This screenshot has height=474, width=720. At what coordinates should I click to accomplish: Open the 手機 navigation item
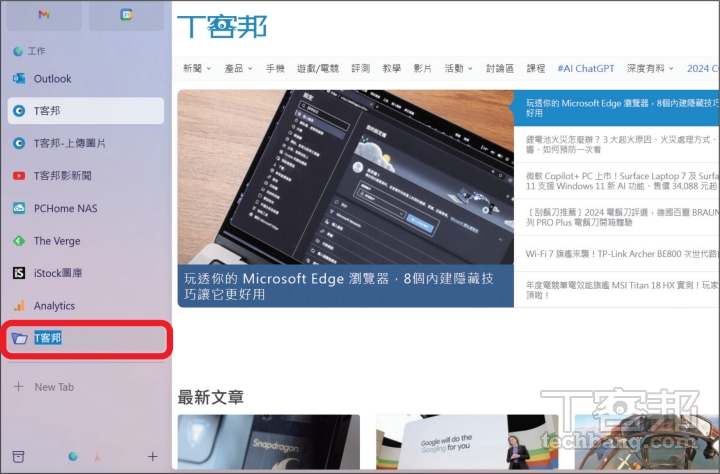[x=275, y=68]
